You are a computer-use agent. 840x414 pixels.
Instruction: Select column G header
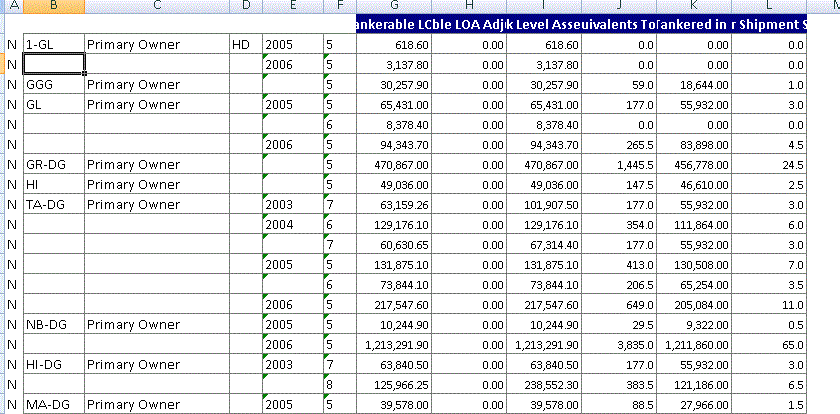(x=394, y=6)
